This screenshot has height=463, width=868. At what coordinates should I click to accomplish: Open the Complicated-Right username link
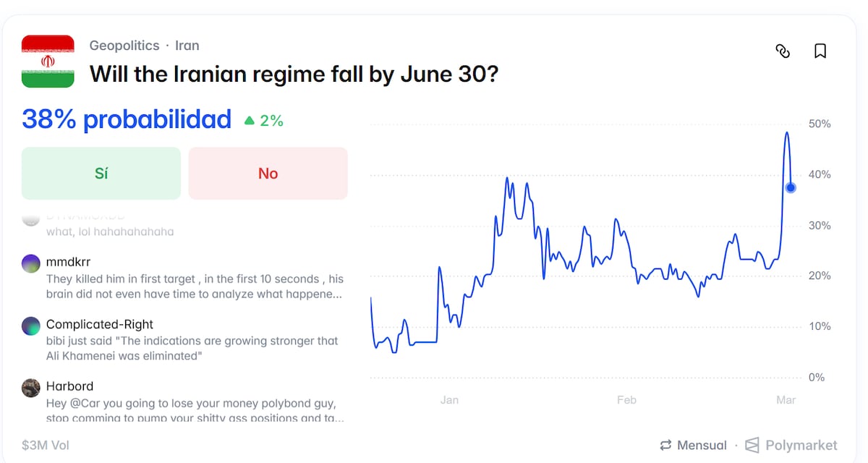coord(100,324)
